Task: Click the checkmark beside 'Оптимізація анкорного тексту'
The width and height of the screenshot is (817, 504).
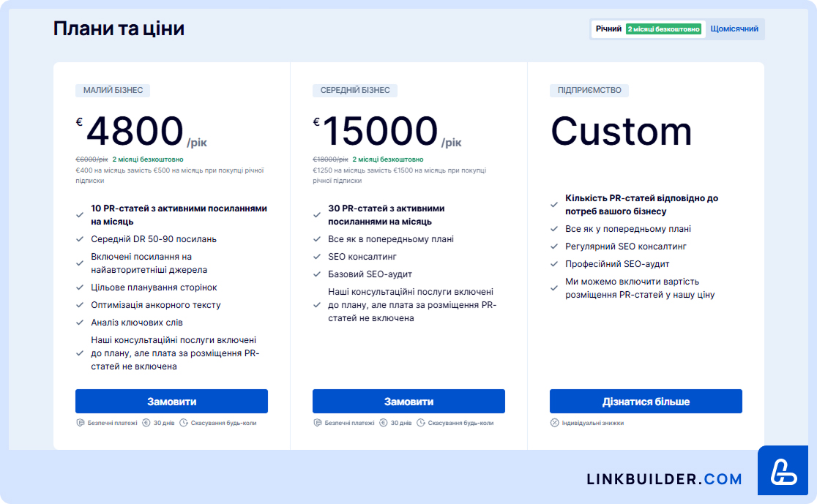Action: (80, 305)
